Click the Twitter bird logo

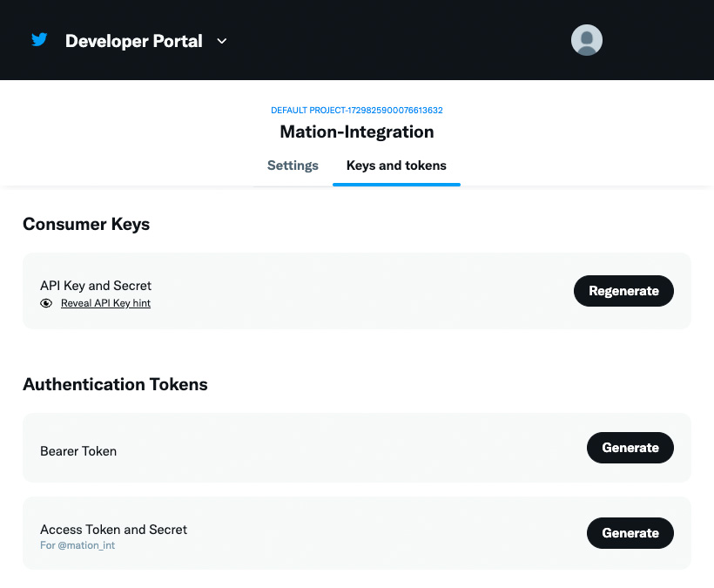(x=39, y=39)
